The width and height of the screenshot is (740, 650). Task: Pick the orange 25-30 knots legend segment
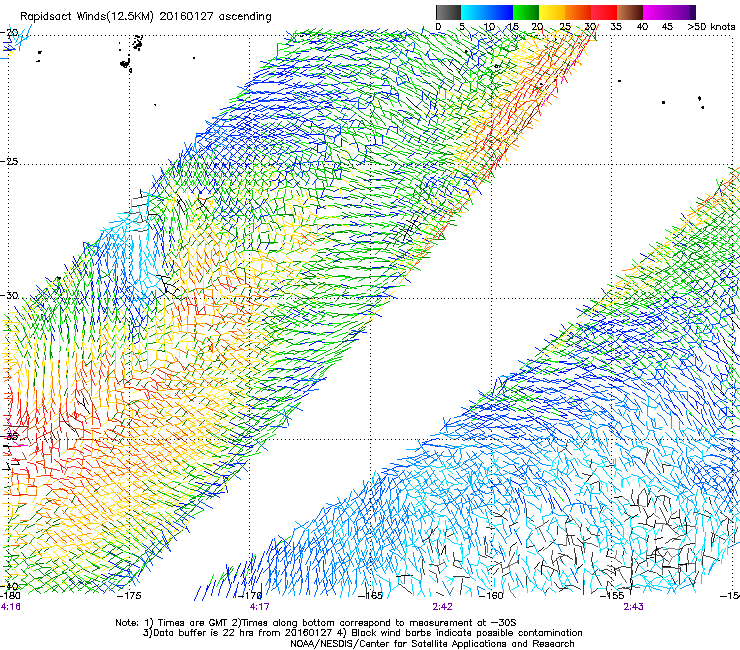578,13
